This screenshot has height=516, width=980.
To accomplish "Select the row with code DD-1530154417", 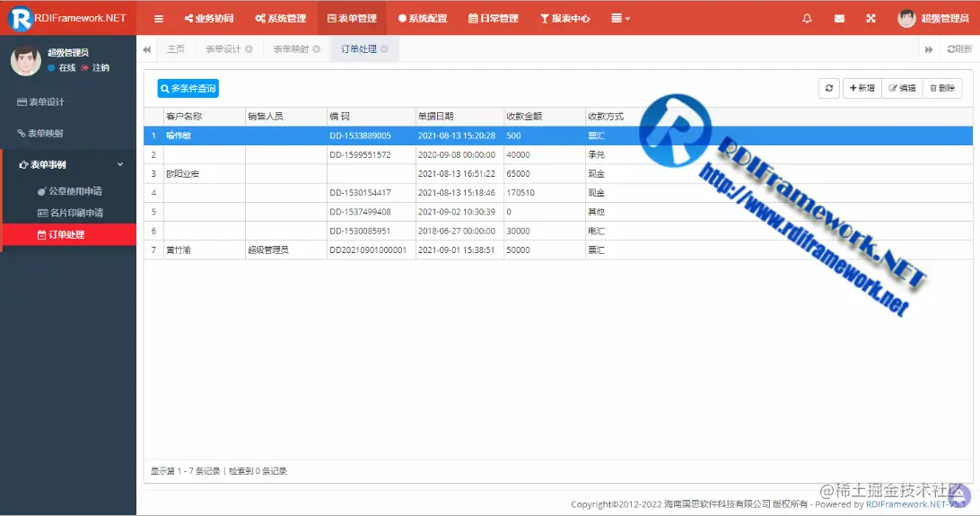I will [558, 192].
